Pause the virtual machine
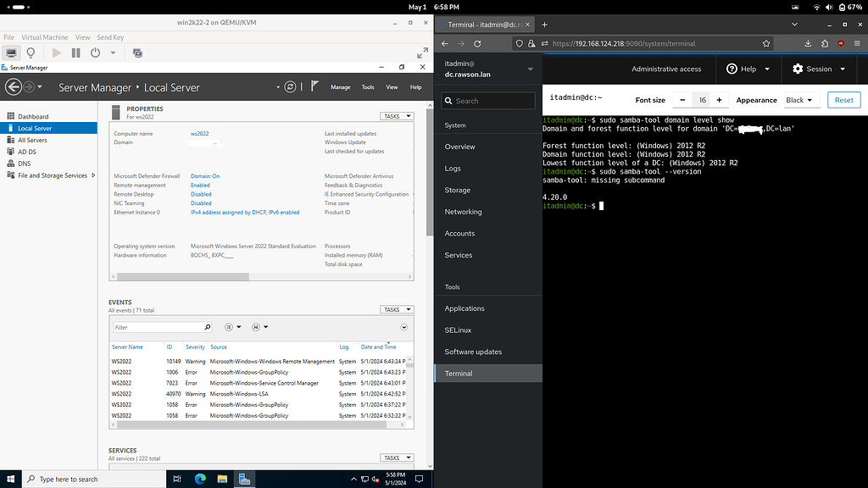 point(75,53)
